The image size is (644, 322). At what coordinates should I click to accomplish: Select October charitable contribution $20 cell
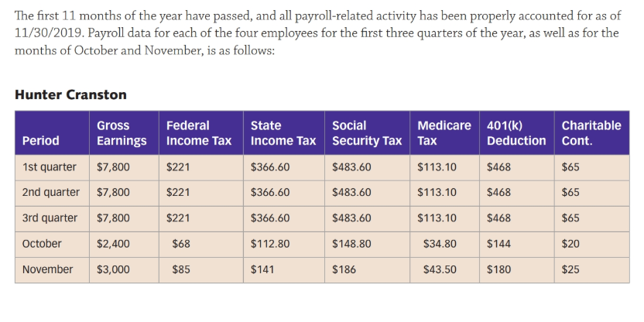(592, 245)
